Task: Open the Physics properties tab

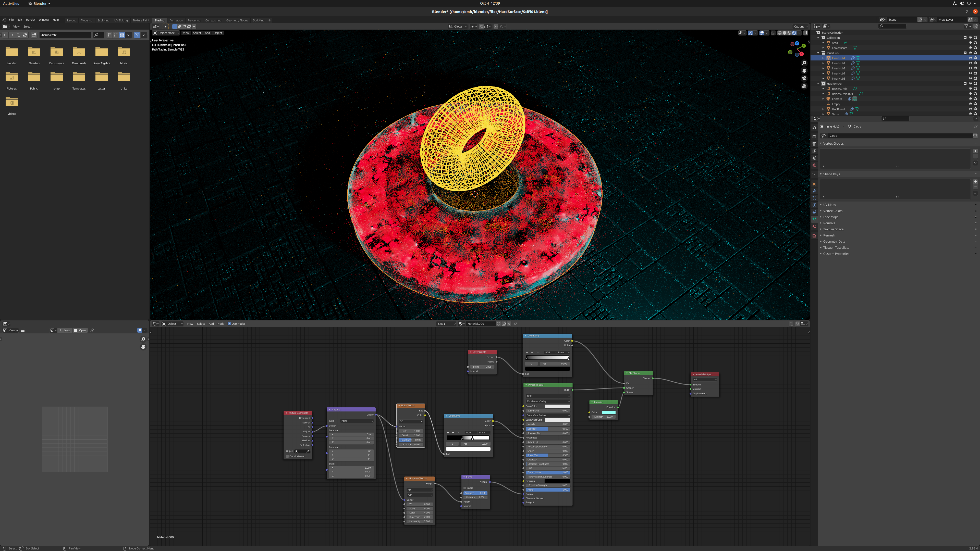Action: [814, 205]
